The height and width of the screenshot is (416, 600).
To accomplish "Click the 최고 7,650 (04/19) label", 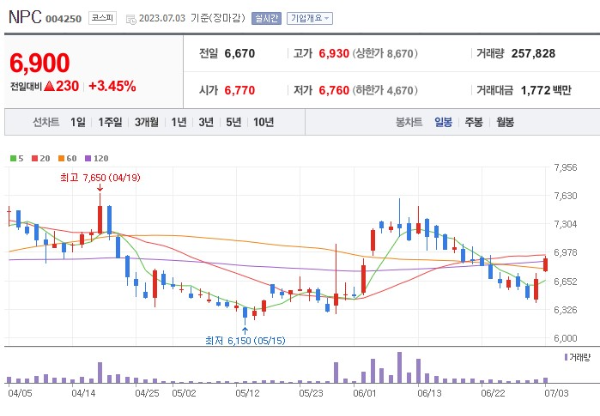I will 100,178.
